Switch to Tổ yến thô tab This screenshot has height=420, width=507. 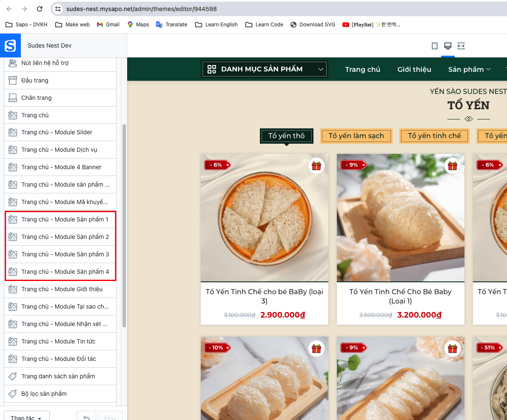(x=287, y=136)
